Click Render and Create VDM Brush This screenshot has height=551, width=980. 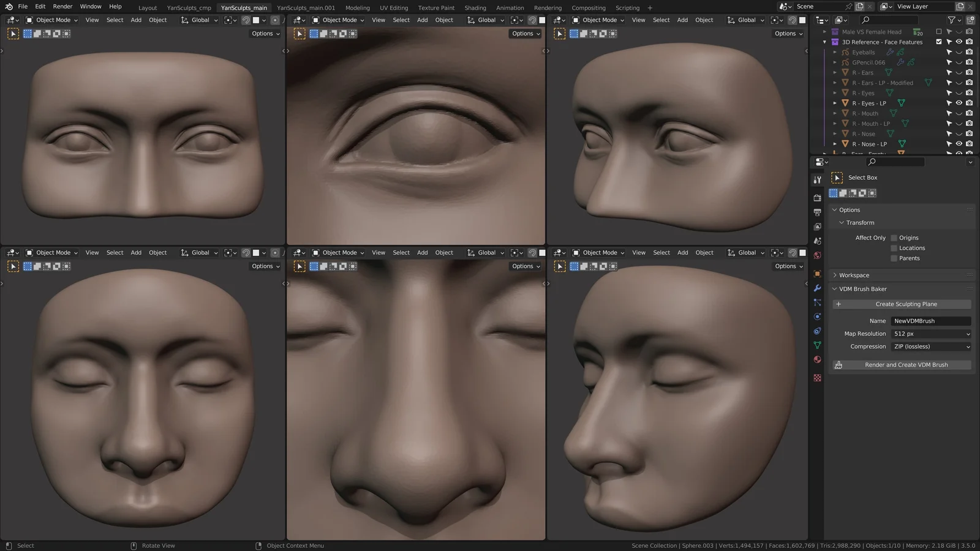(x=906, y=364)
